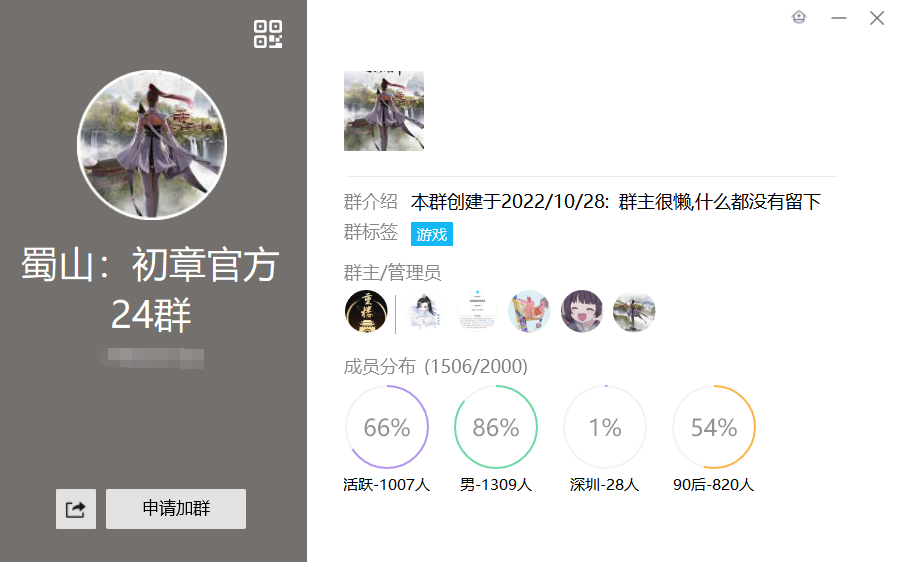
Task: Click the 54% post-90s members circle
Action: tap(714, 427)
